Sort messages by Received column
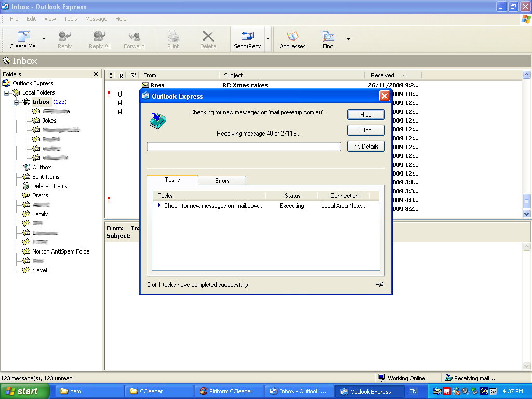The width and height of the screenshot is (532, 399). pyautogui.click(x=393, y=75)
